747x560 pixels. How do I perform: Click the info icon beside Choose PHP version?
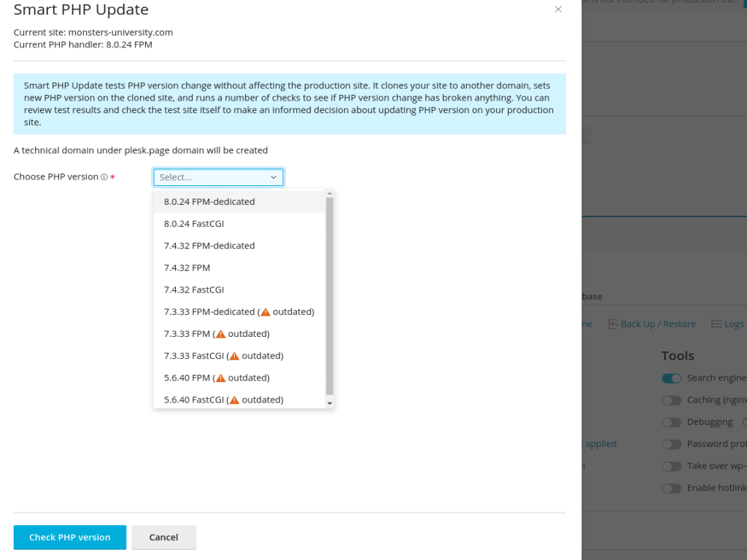(x=103, y=176)
